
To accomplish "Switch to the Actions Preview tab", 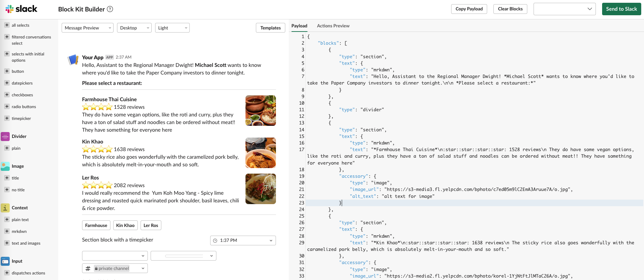I will 333,26.
